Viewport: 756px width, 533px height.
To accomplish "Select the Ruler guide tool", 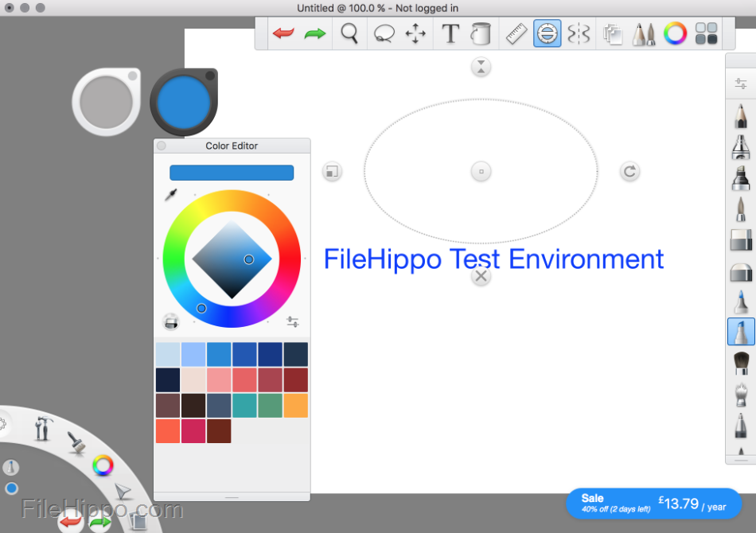I will coord(515,33).
